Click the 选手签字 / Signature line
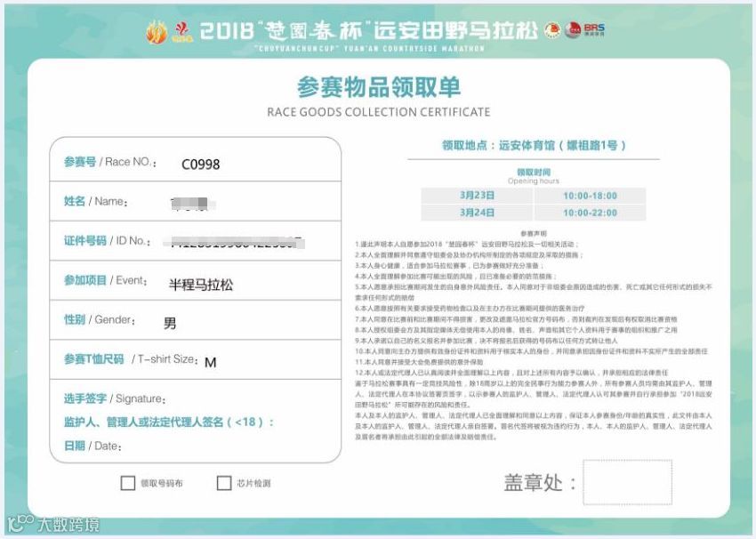Image resolution: width=756 pixels, height=539 pixels. coord(115,398)
